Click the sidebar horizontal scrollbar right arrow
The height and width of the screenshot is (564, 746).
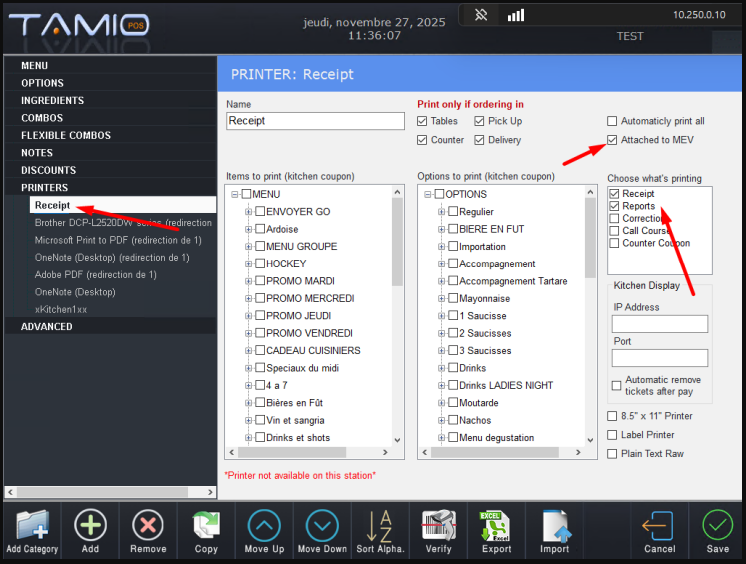(210, 492)
